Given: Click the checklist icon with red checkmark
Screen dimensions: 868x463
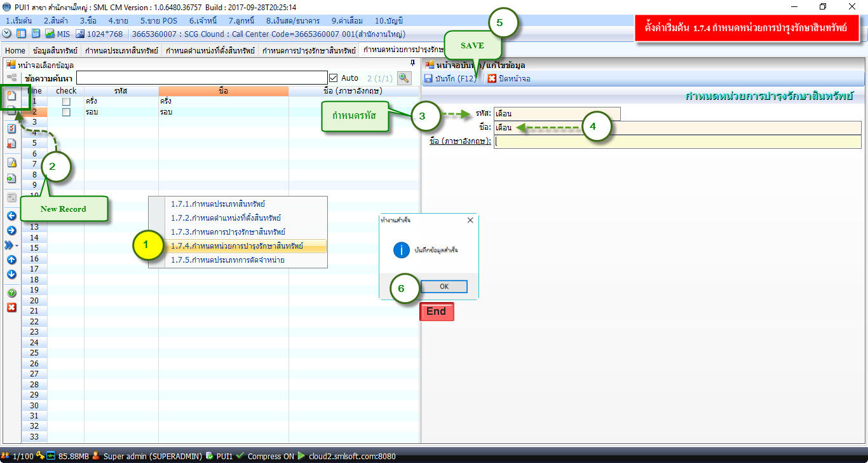Looking at the screenshot, I should click(11, 128).
